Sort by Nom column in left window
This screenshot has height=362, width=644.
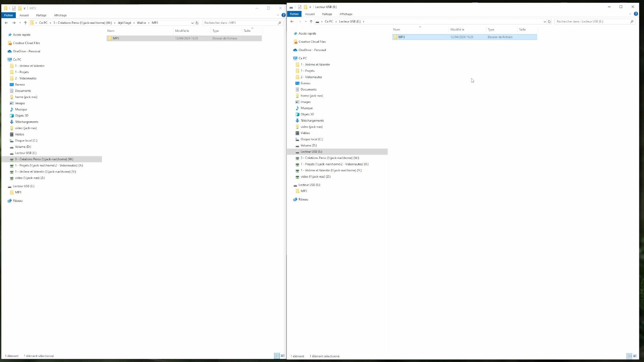point(140,31)
